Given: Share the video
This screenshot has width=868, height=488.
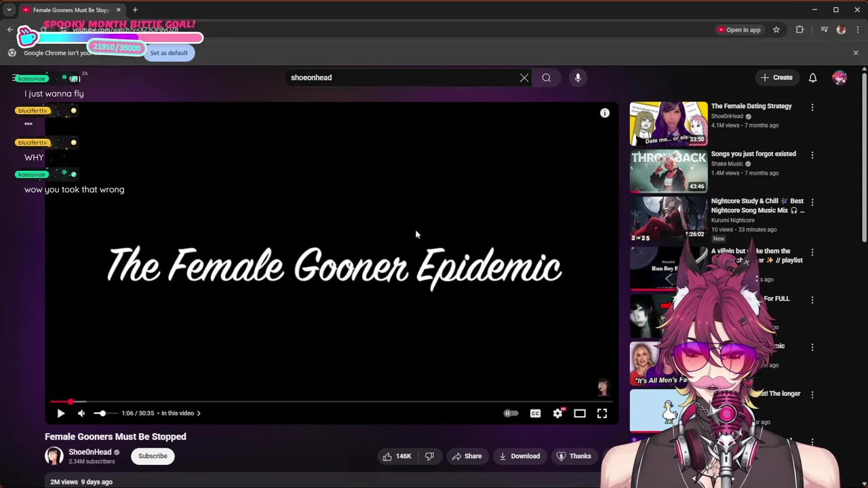Looking at the screenshot, I should (x=467, y=456).
